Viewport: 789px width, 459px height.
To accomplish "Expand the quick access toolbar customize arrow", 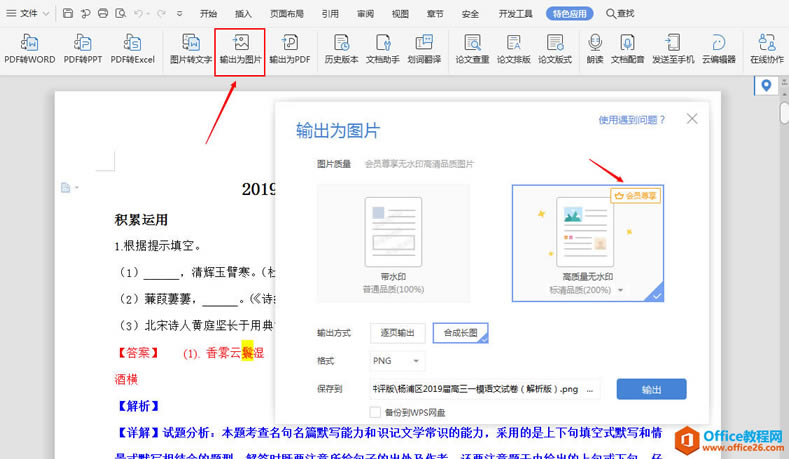I will (x=180, y=14).
